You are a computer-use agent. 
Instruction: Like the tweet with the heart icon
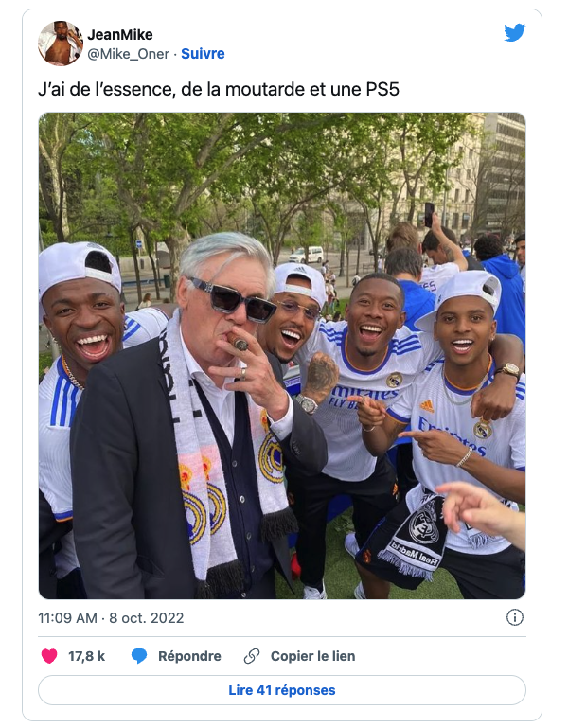pyautogui.click(x=49, y=655)
